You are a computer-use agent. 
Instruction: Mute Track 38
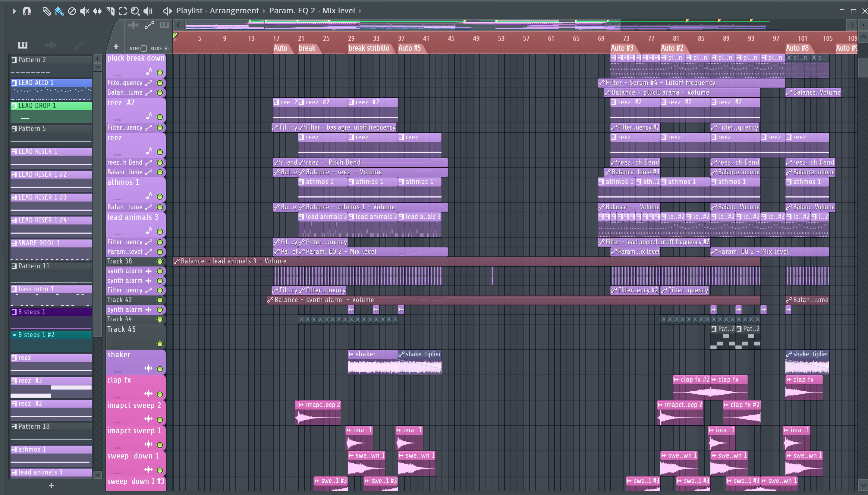pyautogui.click(x=160, y=261)
